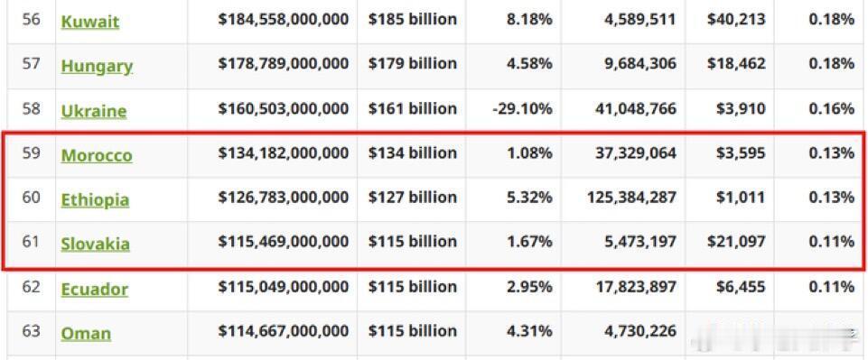Click Hungary's population 9,684,306
868x360 pixels.
click(640, 64)
